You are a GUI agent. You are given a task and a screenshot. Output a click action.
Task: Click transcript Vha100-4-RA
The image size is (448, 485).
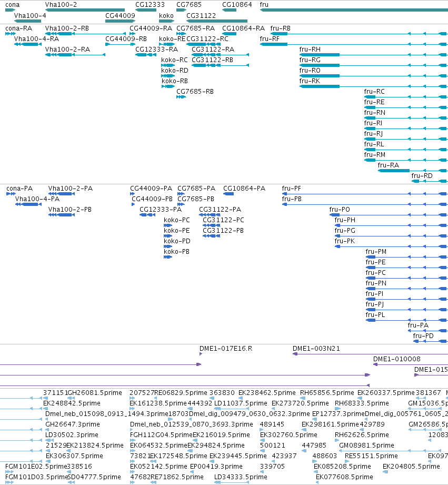pyautogui.click(x=36, y=39)
